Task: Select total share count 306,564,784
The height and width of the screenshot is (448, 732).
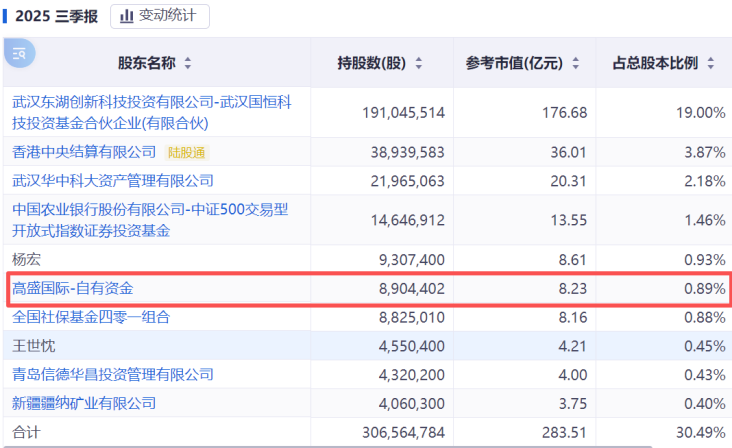Action: pyautogui.click(x=404, y=432)
